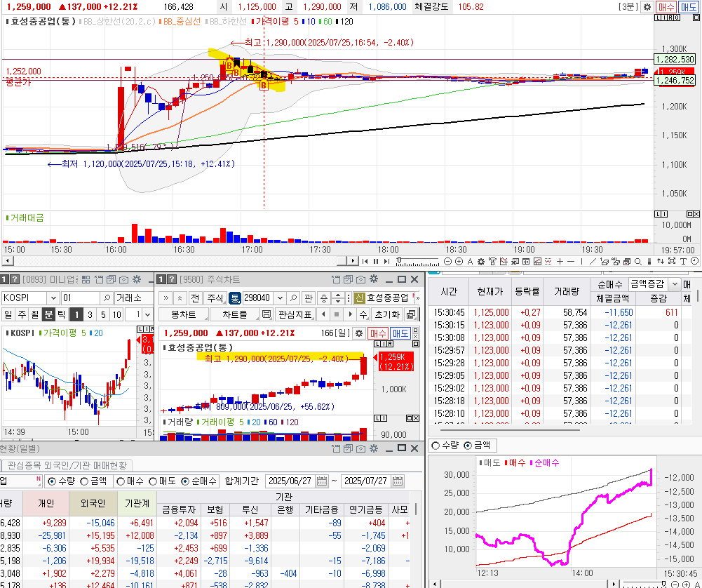Search stock code with magnifier next to 298040

point(293,298)
